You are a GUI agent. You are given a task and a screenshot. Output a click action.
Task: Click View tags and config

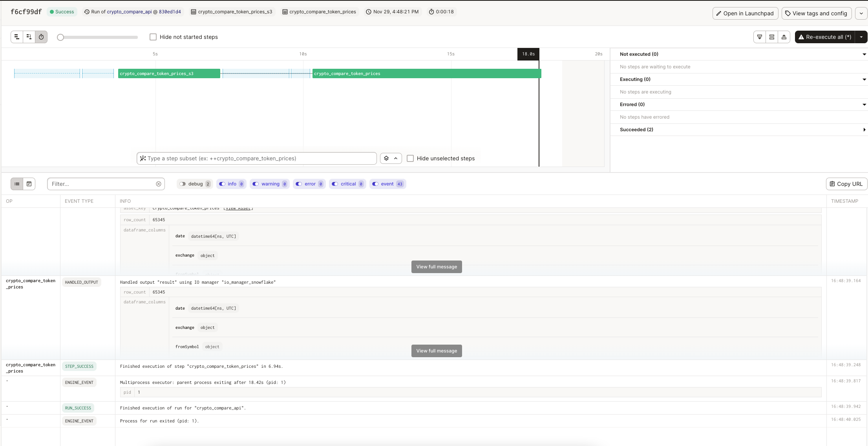click(x=817, y=13)
